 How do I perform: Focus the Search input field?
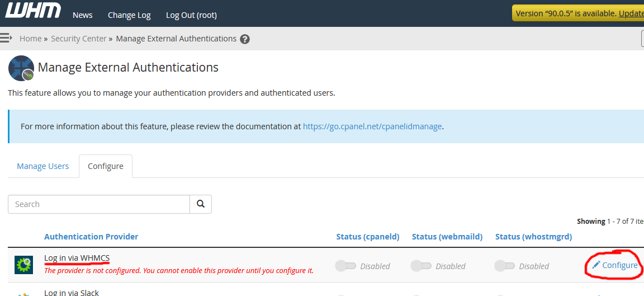99,204
